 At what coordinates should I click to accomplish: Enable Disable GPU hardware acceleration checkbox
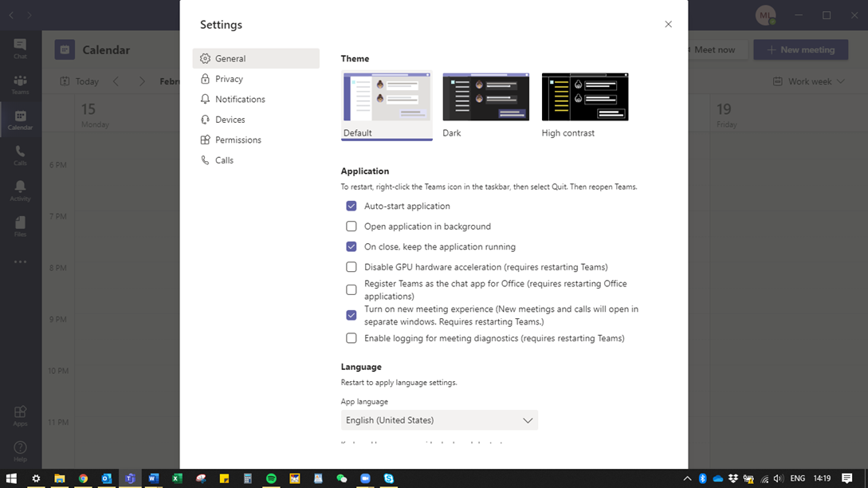coord(352,267)
